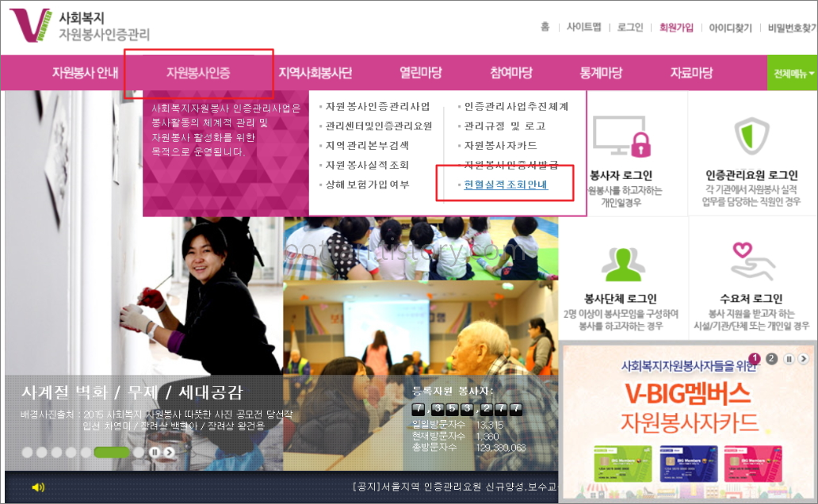Click the 인증관리요원 로그인 label
This screenshot has height=504, width=818.
click(x=751, y=175)
